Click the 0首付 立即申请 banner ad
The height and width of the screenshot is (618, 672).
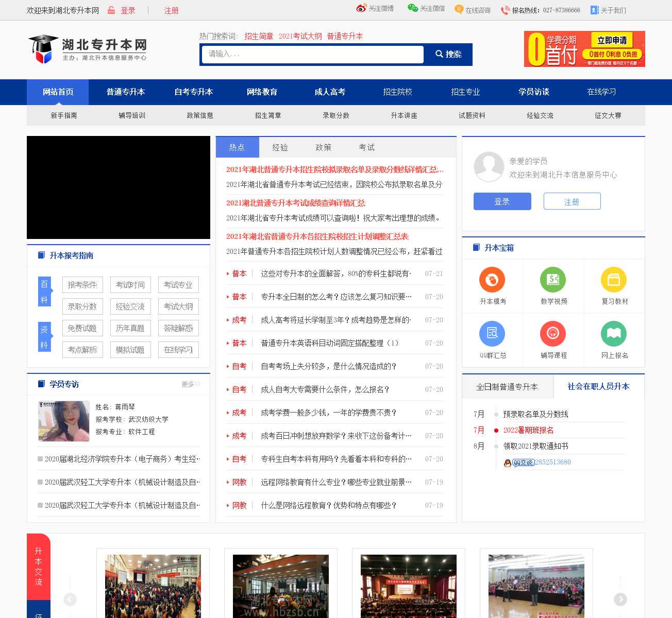pyautogui.click(x=584, y=49)
